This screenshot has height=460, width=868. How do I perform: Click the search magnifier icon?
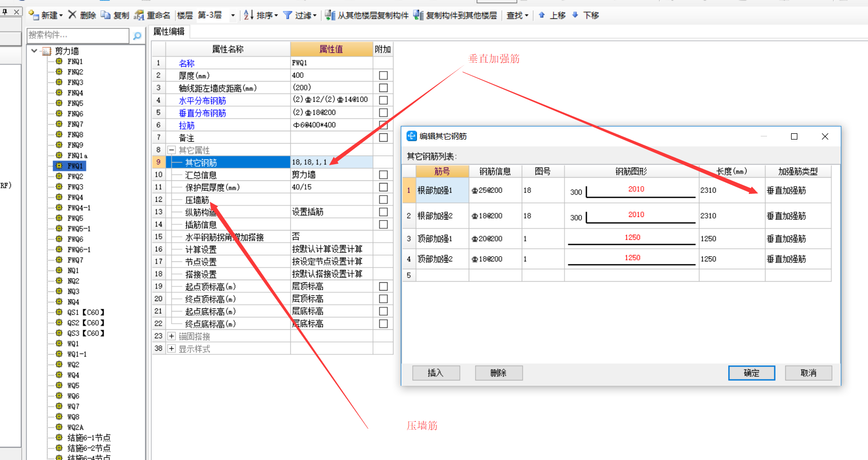point(137,36)
